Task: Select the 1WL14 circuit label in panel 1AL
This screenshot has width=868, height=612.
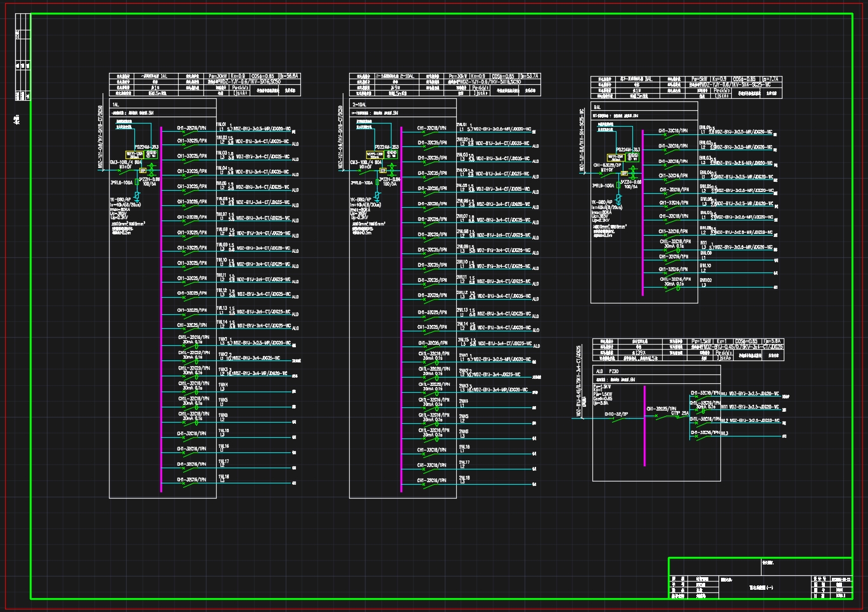Action: [x=222, y=322]
